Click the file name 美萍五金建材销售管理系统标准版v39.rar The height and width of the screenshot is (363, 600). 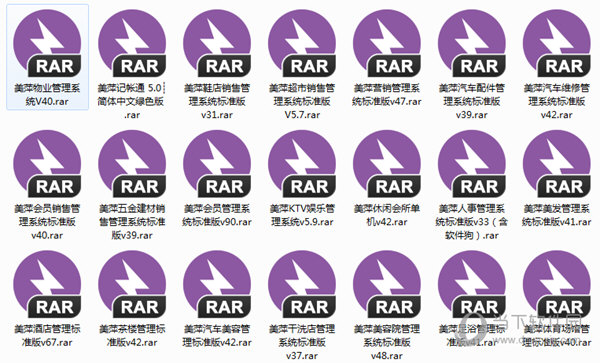(132, 222)
